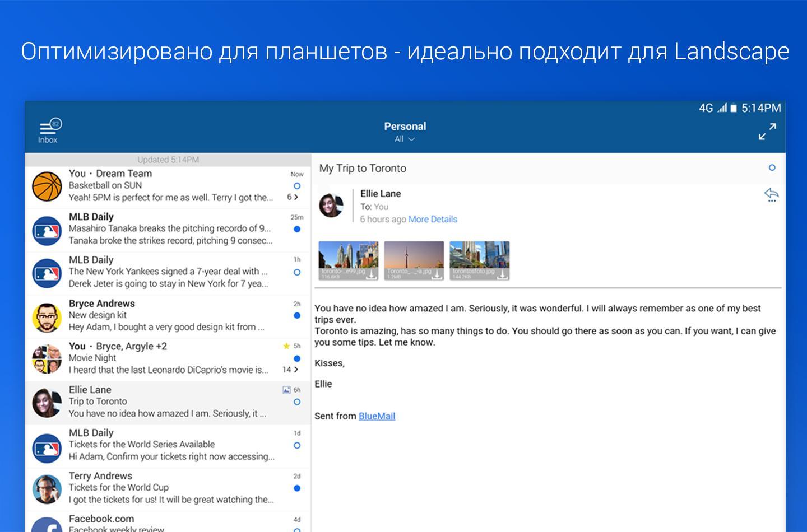
Task: Toggle unread dot on New design kit email
Action: point(297,315)
